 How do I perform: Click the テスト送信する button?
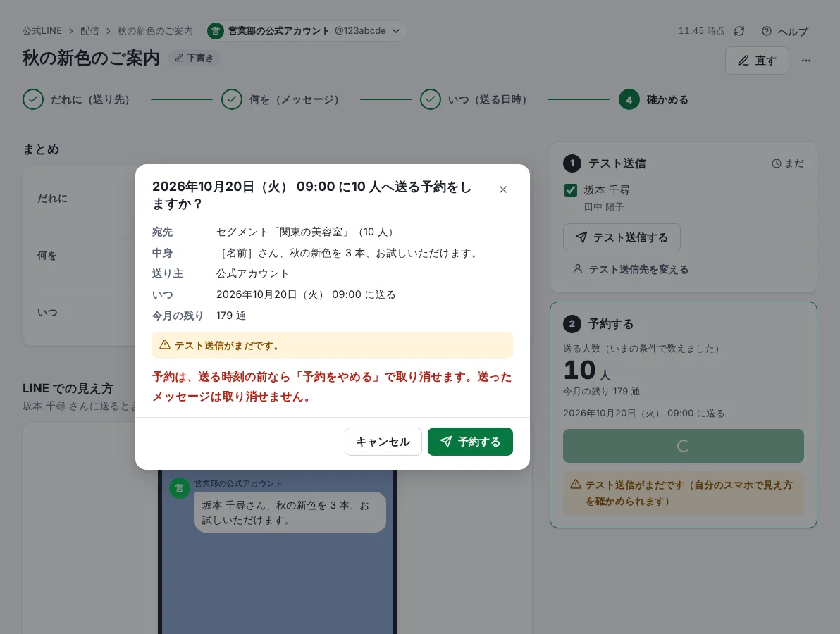622,237
